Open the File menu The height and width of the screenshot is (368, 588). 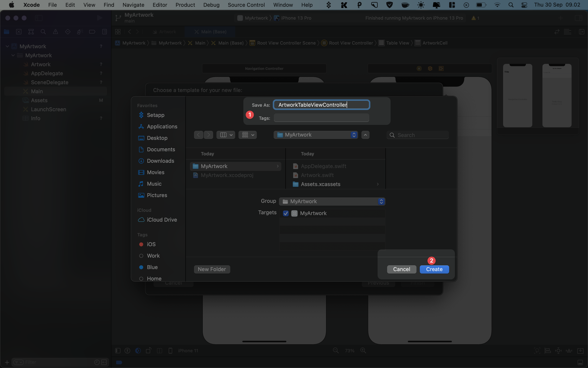click(x=52, y=5)
